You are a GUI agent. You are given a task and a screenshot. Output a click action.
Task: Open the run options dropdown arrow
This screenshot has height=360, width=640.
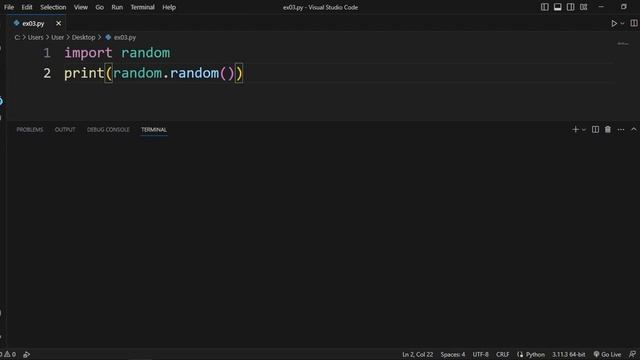622,24
